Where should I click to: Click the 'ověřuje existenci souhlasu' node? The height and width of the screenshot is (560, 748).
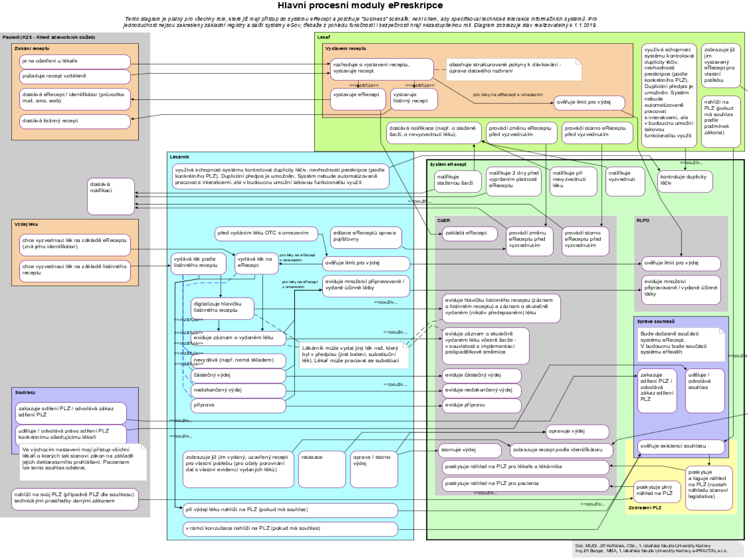(x=681, y=447)
